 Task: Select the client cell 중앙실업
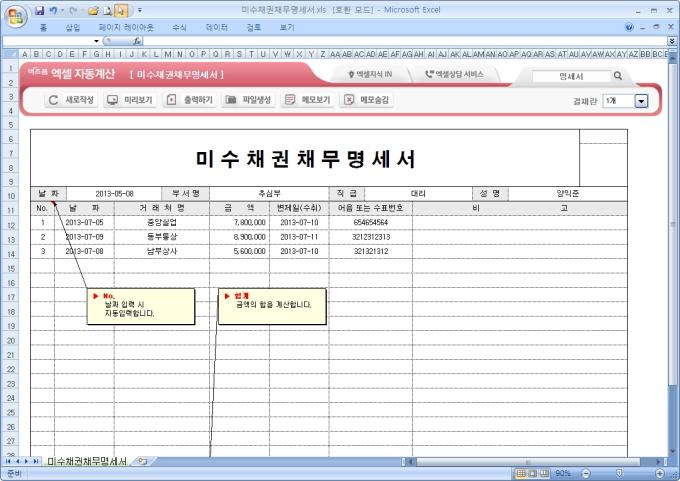coord(162,223)
